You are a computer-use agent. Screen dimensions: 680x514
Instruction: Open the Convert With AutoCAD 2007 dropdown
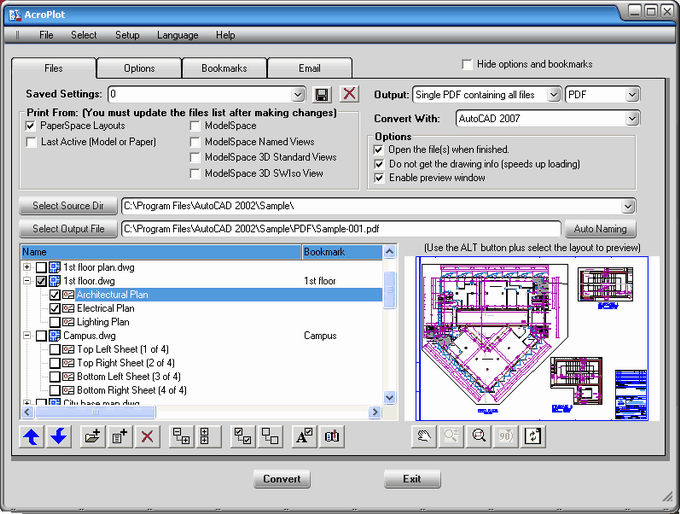632,118
